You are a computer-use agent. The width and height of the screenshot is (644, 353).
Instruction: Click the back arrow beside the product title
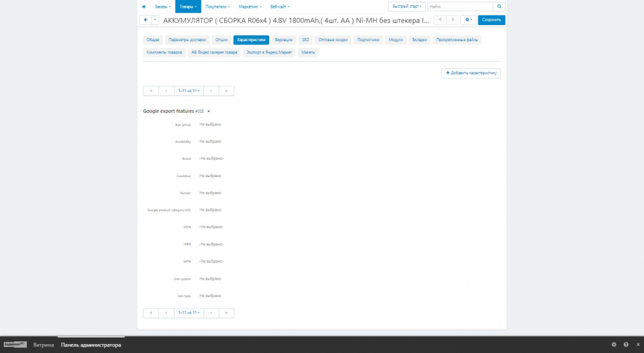145,20
